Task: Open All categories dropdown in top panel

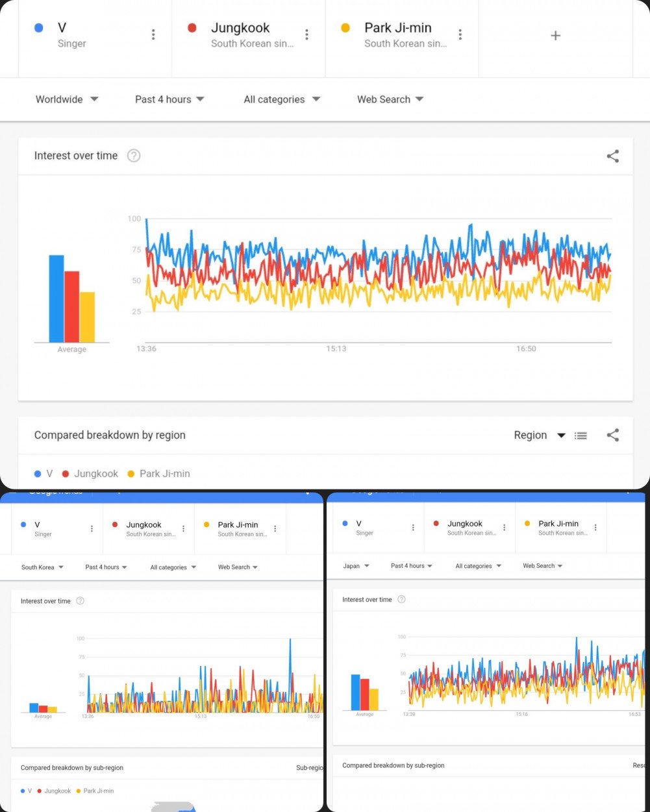Action: coord(282,99)
